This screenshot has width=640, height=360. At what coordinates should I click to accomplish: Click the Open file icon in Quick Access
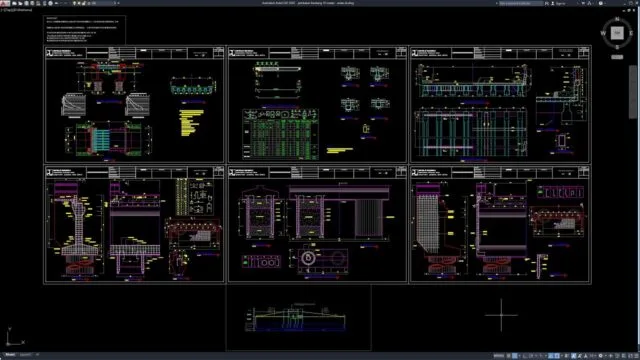20,3
